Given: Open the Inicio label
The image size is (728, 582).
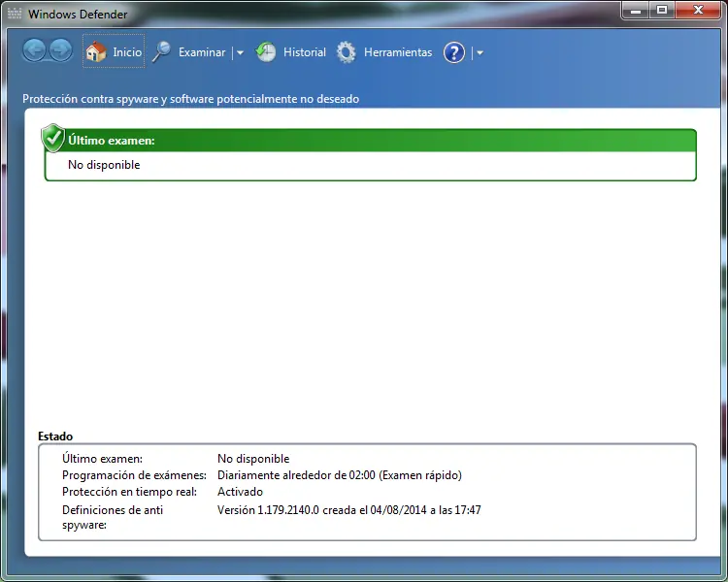Looking at the screenshot, I should [127, 52].
